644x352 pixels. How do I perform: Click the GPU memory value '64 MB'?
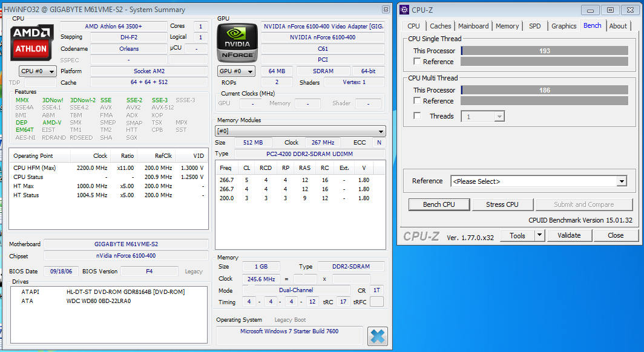(277, 71)
